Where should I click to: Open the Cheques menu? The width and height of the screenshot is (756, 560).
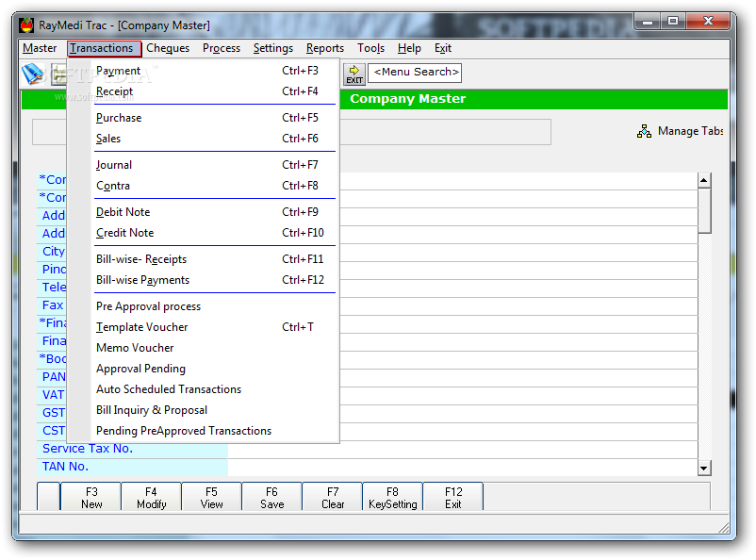coord(168,48)
